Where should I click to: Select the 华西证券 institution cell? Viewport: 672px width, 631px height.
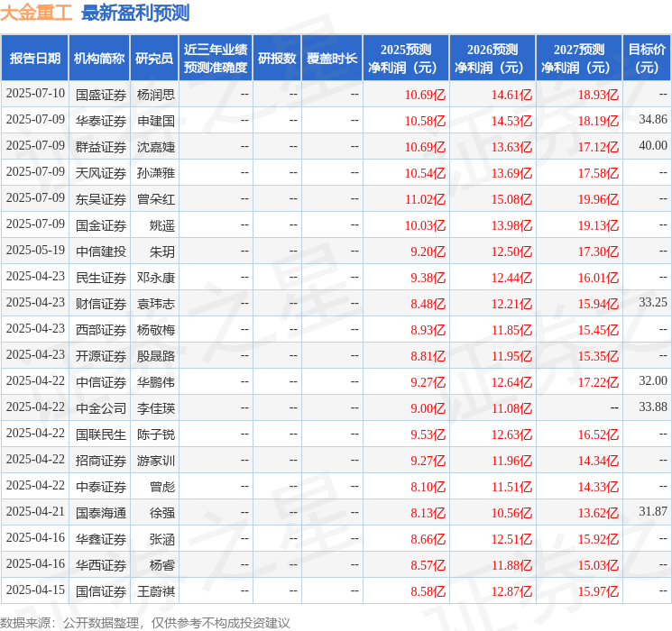[x=101, y=565]
